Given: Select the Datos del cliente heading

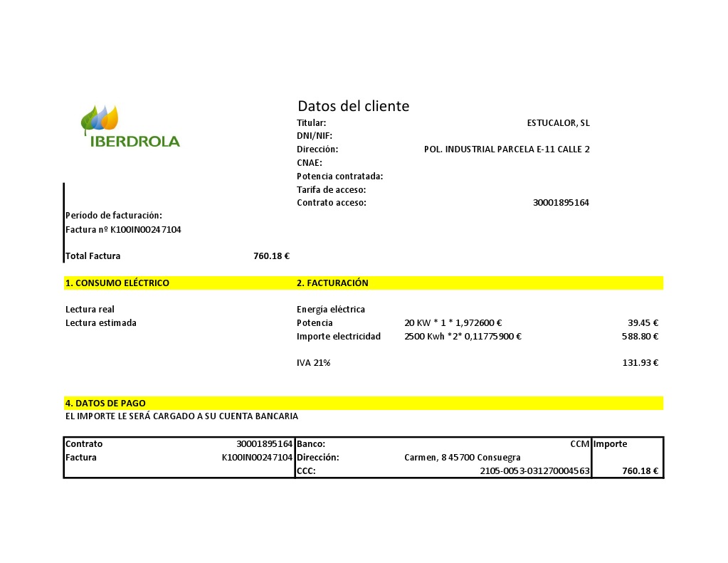Looking at the screenshot, I should coord(353,105).
